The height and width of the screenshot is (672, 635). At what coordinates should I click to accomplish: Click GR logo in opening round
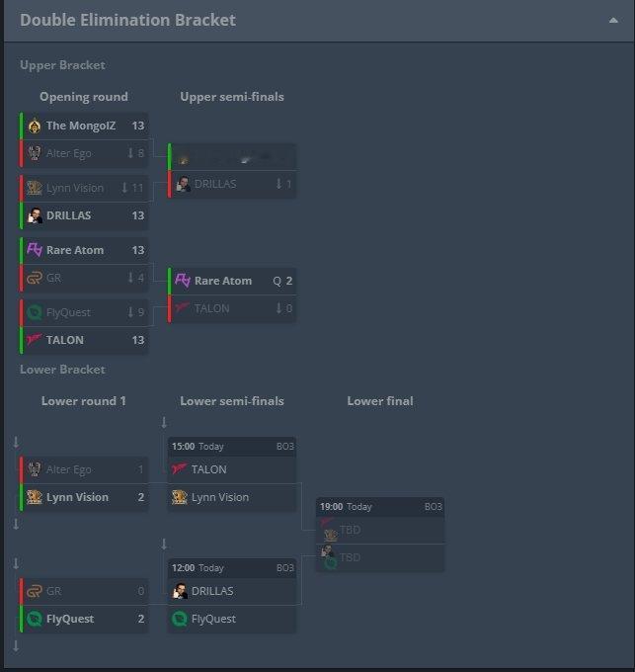[x=35, y=278]
